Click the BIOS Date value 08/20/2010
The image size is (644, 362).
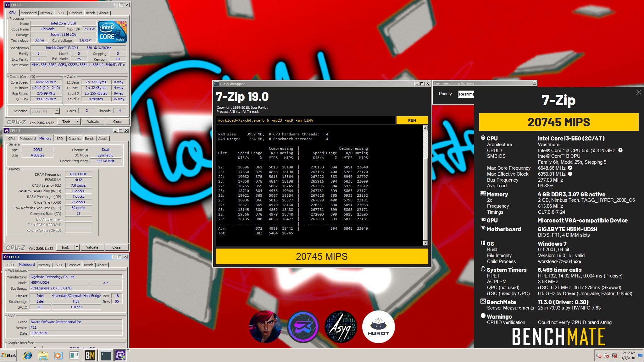[x=76, y=333]
